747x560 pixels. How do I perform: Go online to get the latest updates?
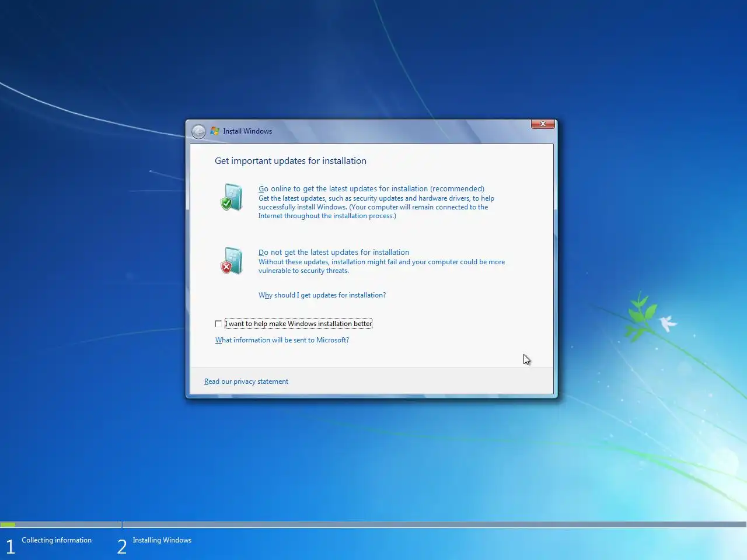point(371,188)
